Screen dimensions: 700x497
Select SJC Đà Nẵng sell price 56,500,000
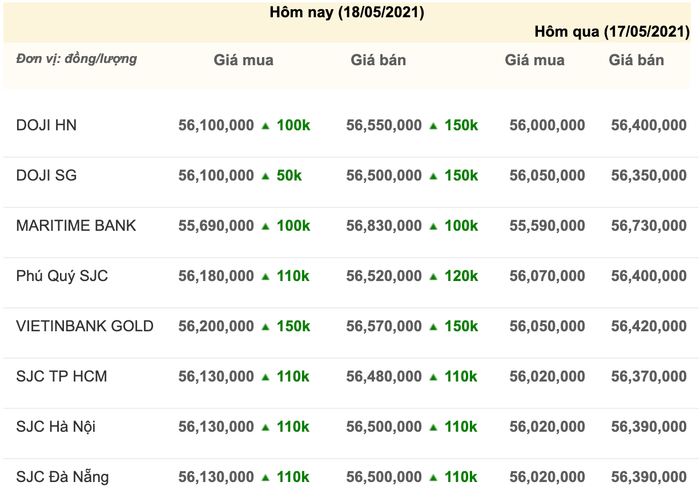(x=384, y=476)
